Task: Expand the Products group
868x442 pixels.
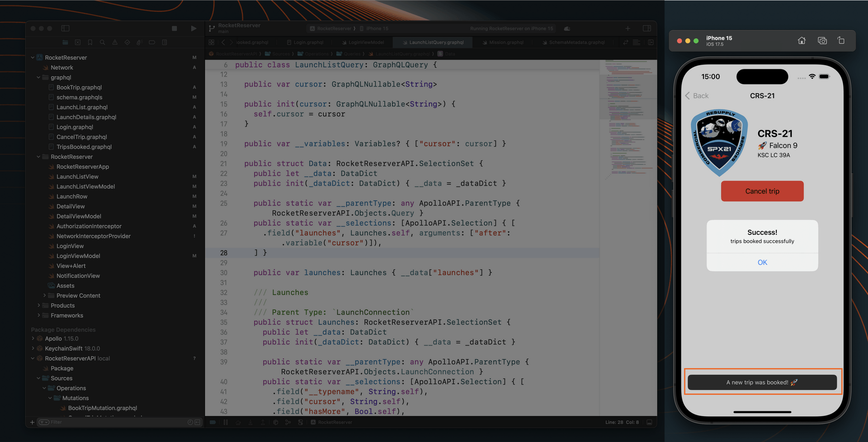Action: [x=38, y=305]
